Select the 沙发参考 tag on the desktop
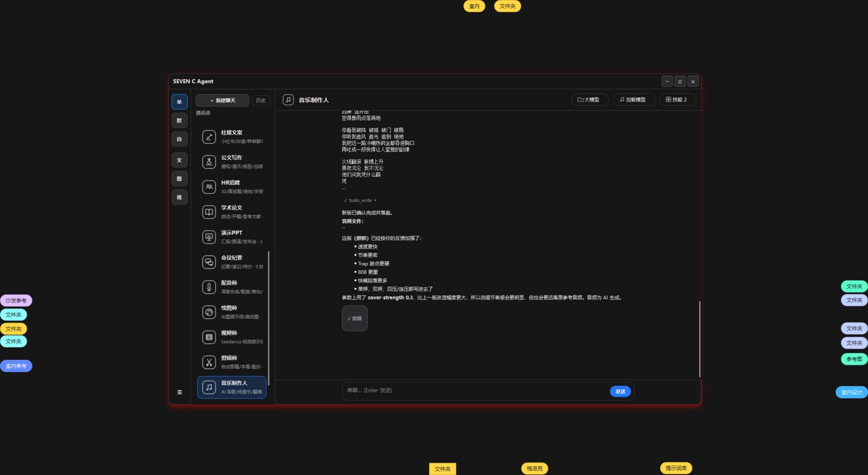 pyautogui.click(x=16, y=301)
